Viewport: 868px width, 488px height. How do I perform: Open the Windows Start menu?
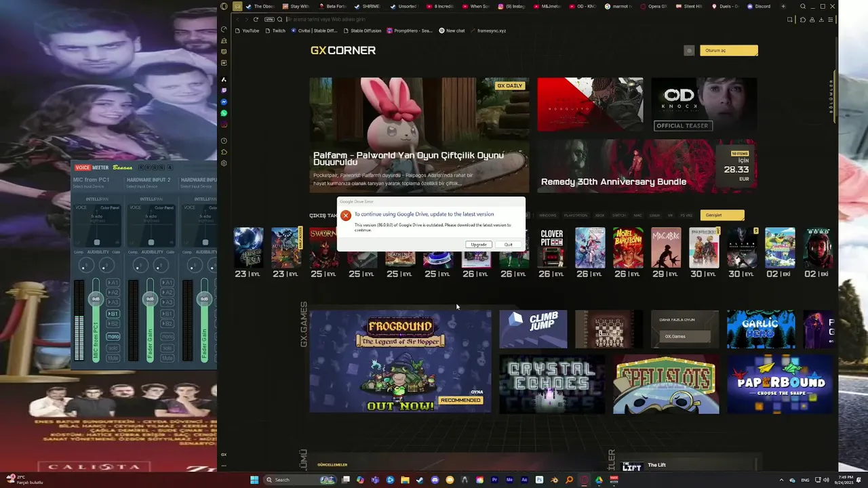(x=254, y=480)
